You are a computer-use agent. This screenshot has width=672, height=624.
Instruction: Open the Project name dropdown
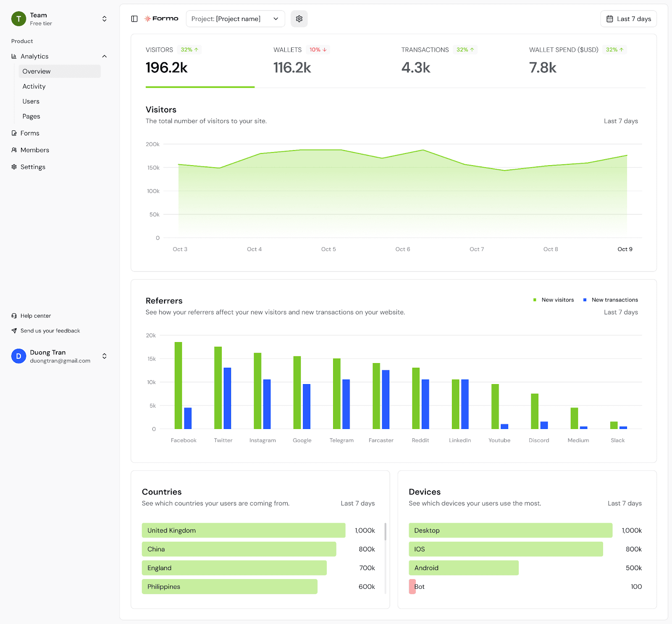[x=235, y=19]
